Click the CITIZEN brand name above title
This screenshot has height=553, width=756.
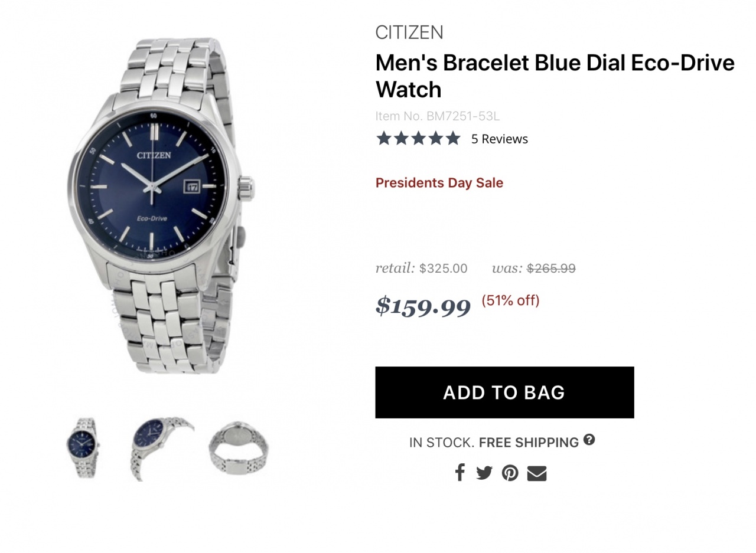tap(409, 32)
